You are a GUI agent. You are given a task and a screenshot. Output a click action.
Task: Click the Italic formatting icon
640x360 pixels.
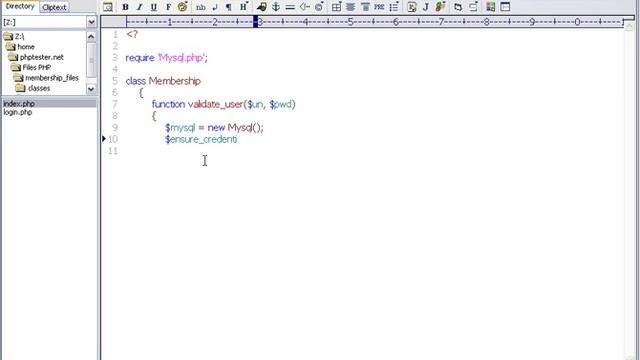click(x=139, y=7)
